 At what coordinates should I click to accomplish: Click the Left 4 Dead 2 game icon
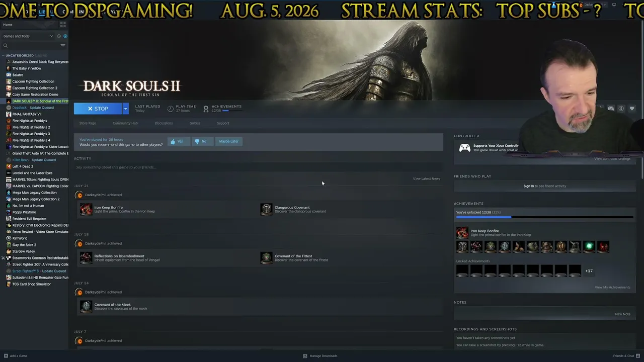point(9,166)
